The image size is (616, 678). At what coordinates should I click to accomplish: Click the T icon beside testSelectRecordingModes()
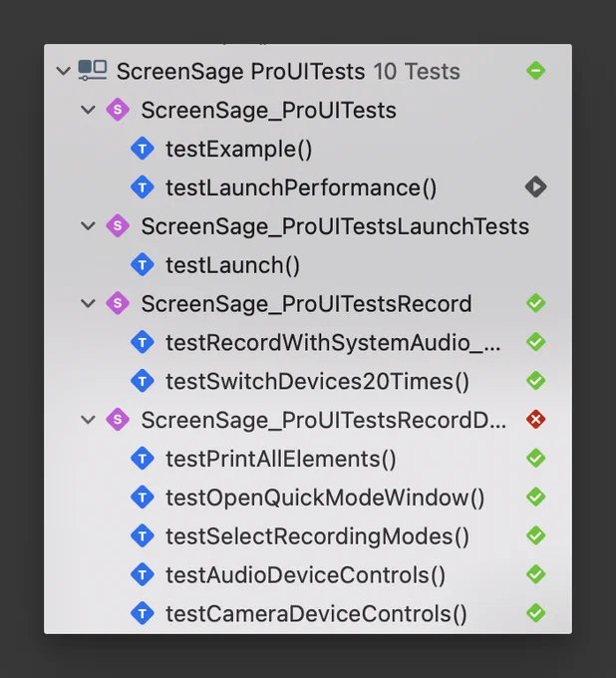(143, 536)
